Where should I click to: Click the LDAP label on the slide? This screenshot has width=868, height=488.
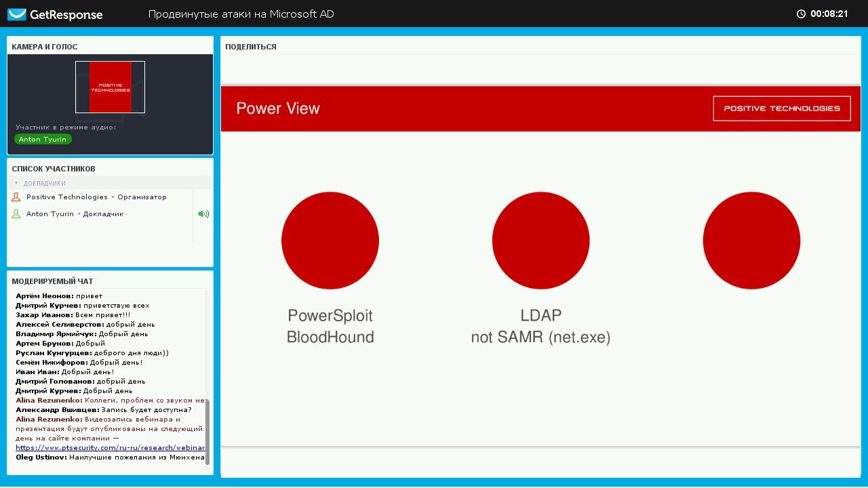pos(541,315)
